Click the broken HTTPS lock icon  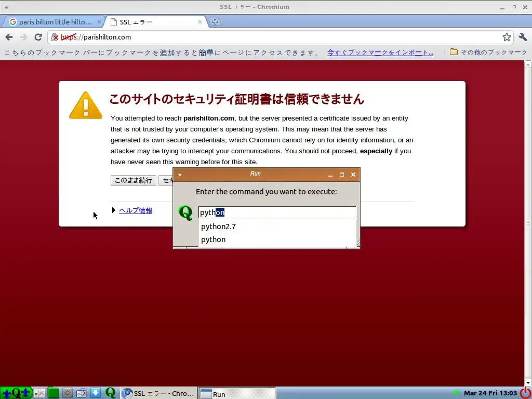[55, 37]
